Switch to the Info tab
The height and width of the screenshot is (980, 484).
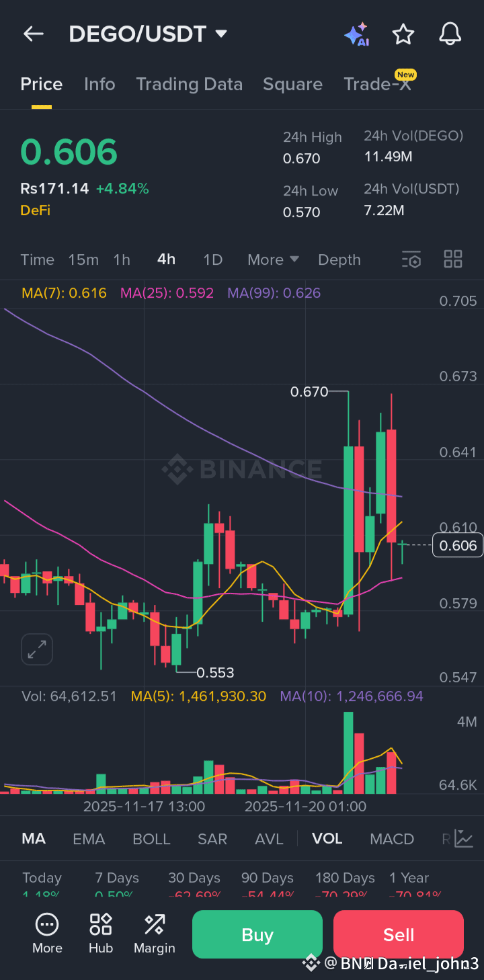tap(99, 84)
